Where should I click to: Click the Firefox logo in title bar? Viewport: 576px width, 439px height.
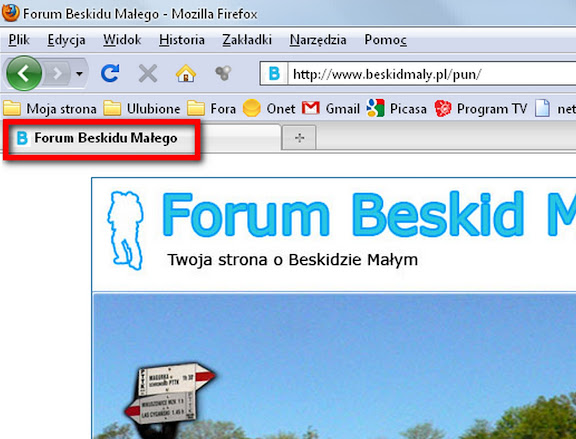coord(10,13)
